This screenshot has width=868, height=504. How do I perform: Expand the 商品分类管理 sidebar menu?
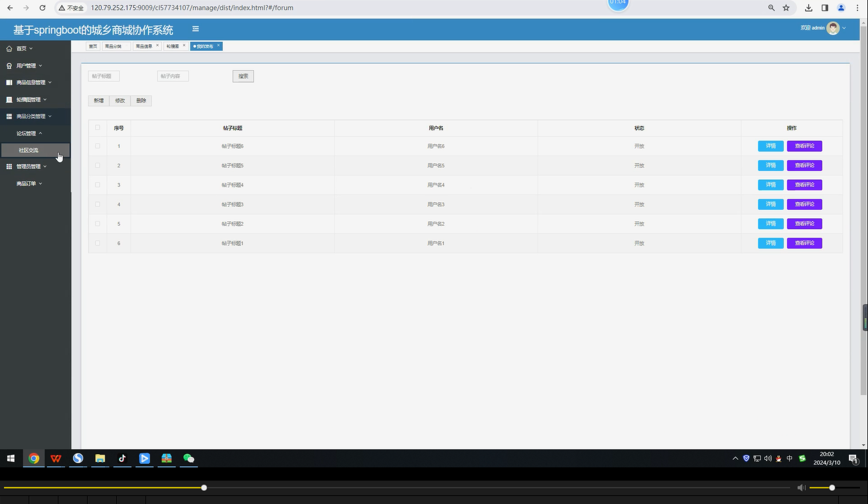[x=35, y=116]
